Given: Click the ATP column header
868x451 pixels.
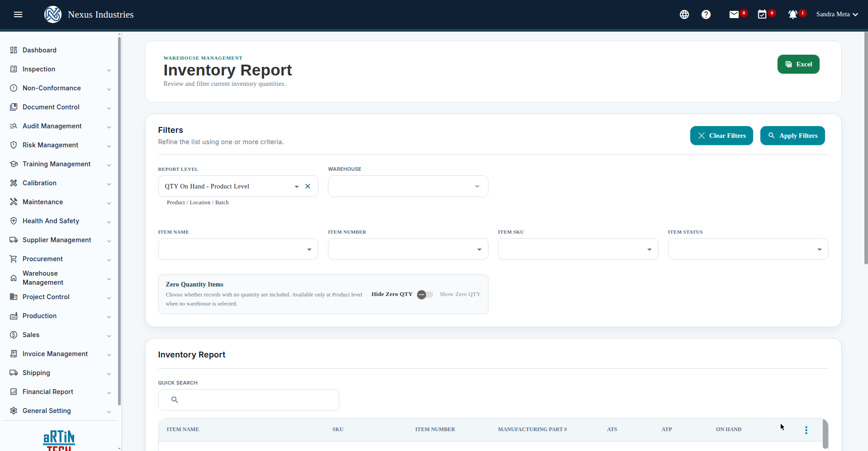Looking at the screenshot, I should [x=667, y=429].
